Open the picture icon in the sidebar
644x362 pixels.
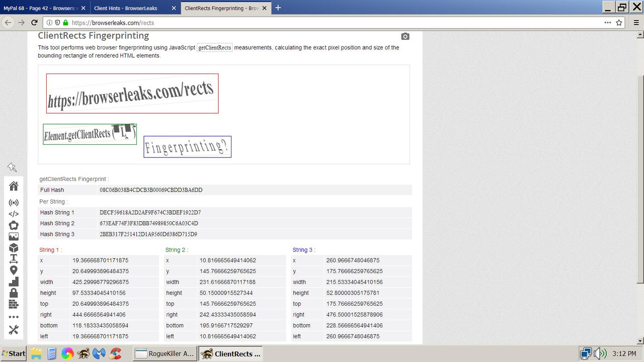14,236
